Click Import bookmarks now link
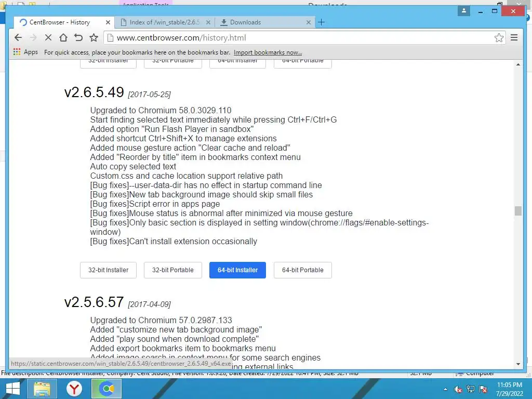 pos(268,52)
